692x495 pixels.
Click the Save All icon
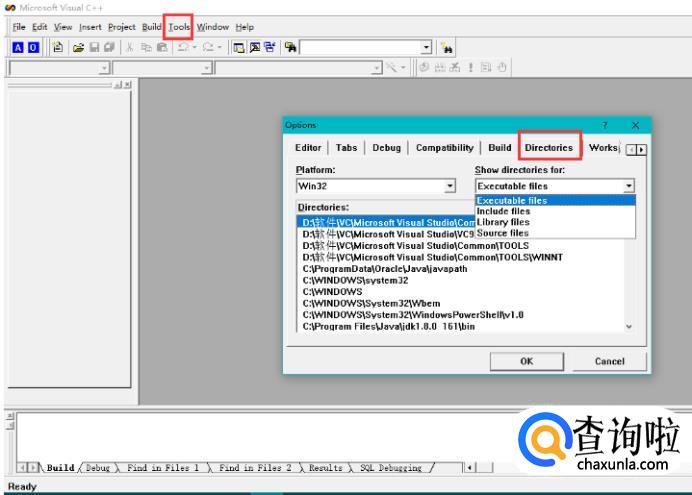click(x=109, y=47)
